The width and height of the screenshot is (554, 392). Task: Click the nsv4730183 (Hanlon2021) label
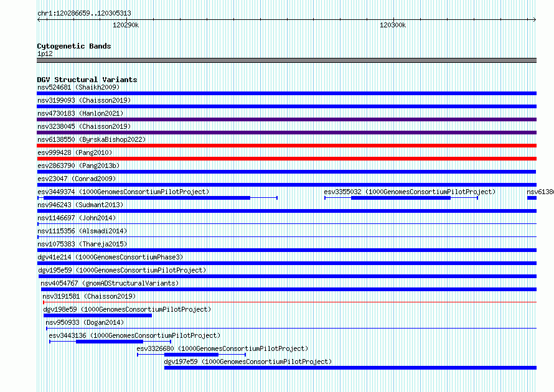[x=80, y=113]
